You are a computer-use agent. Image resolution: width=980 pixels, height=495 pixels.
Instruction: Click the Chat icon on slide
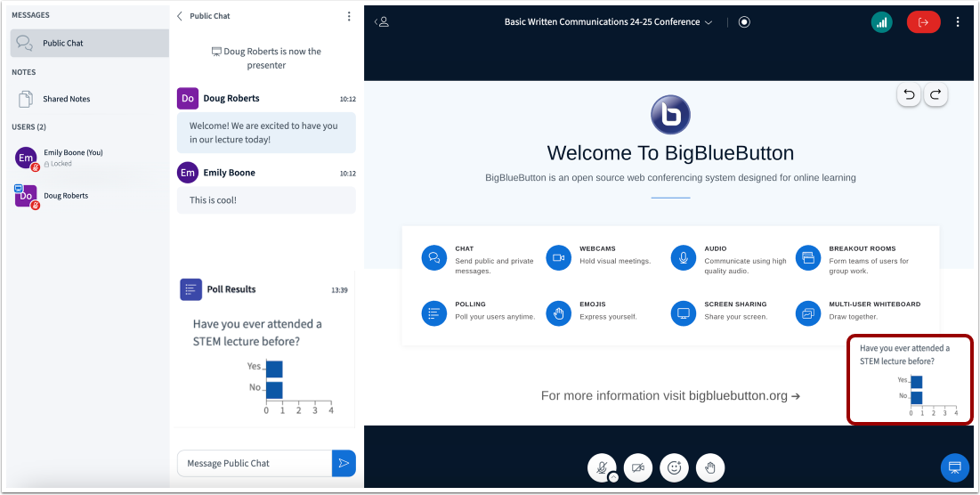click(x=433, y=257)
